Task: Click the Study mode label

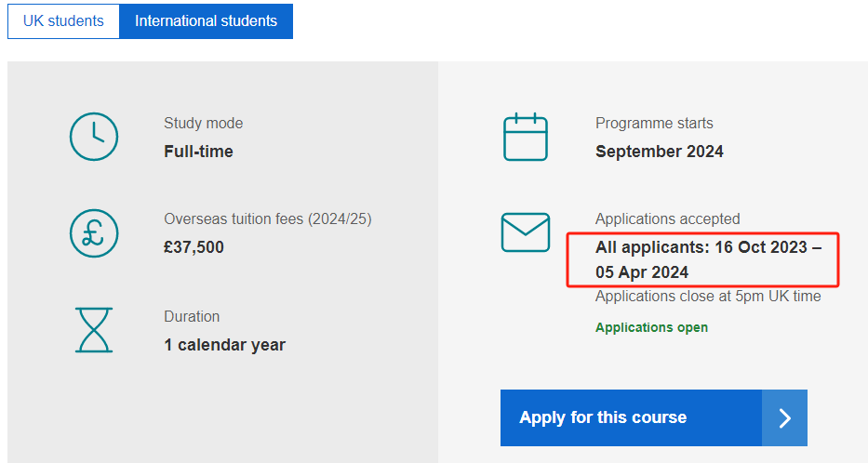Action: pyautogui.click(x=203, y=124)
